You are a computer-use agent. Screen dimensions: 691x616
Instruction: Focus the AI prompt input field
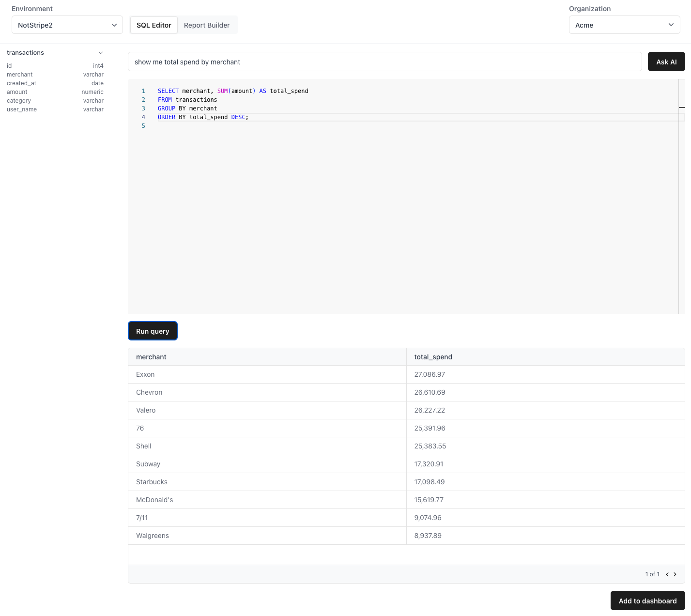pos(385,62)
